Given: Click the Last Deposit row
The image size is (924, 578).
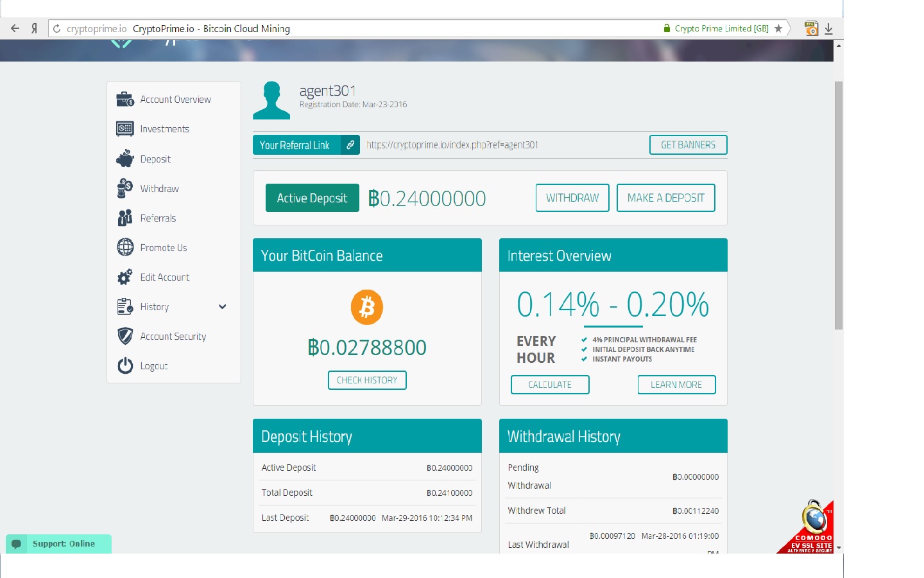Looking at the screenshot, I should pyautogui.click(x=367, y=518).
